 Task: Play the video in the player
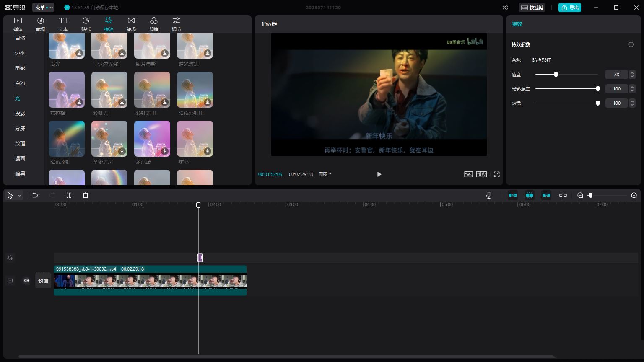click(x=379, y=174)
